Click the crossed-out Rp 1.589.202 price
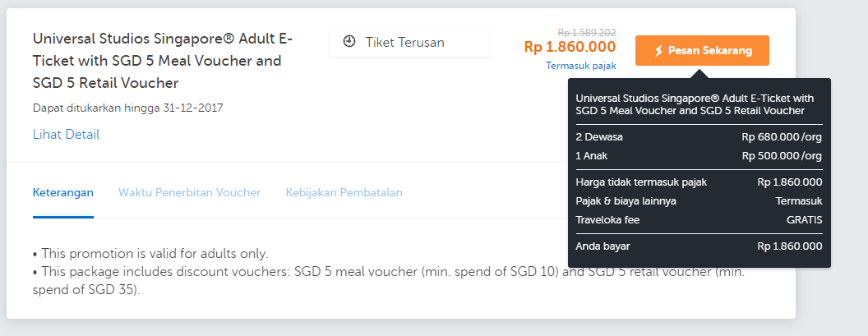This screenshot has width=868, height=336. (587, 30)
